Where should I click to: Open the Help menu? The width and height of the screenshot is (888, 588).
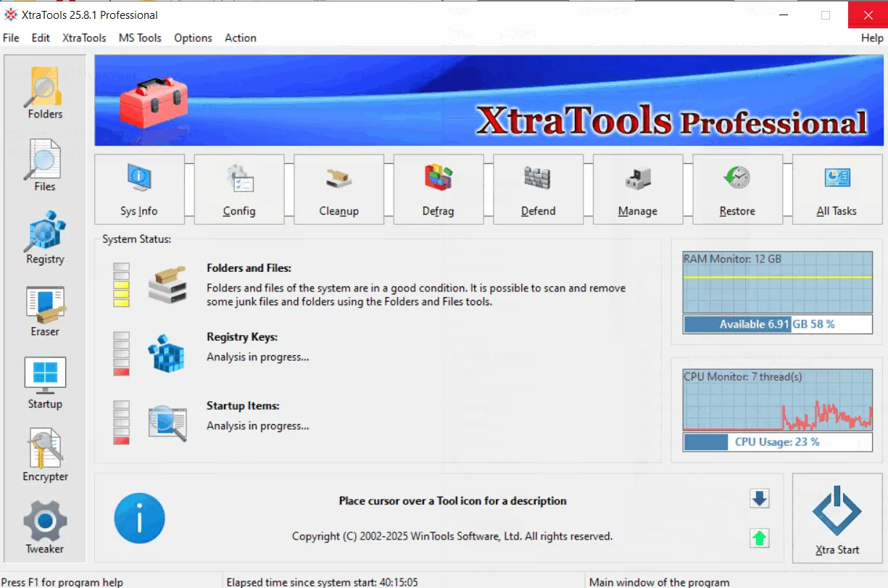[872, 38]
